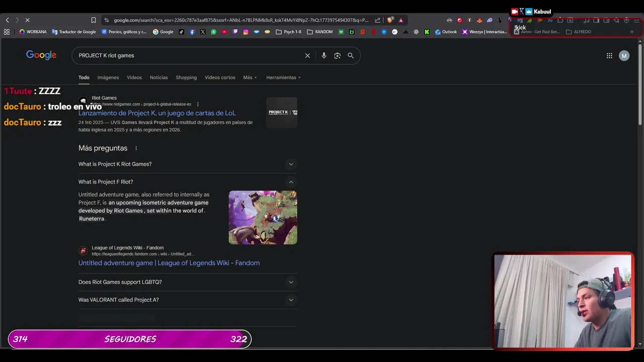Go back to the previous page
This screenshot has width=644, height=362.
pyautogui.click(x=7, y=20)
